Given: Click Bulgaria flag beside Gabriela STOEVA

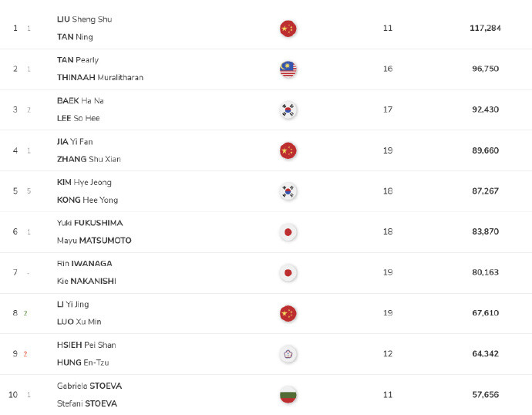Looking at the screenshot, I should [288, 395].
